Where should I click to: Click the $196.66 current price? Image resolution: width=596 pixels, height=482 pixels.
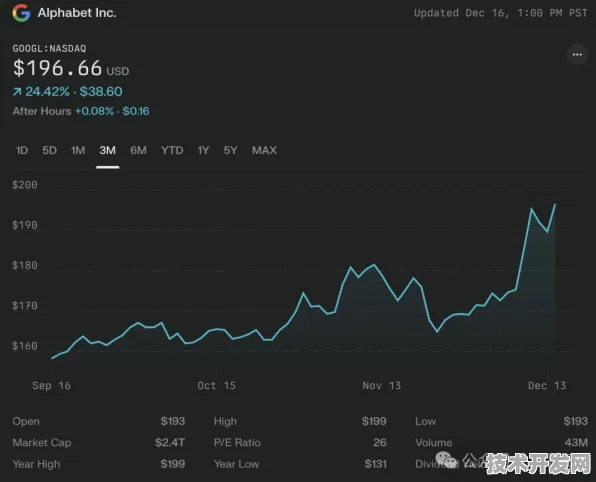click(58, 68)
